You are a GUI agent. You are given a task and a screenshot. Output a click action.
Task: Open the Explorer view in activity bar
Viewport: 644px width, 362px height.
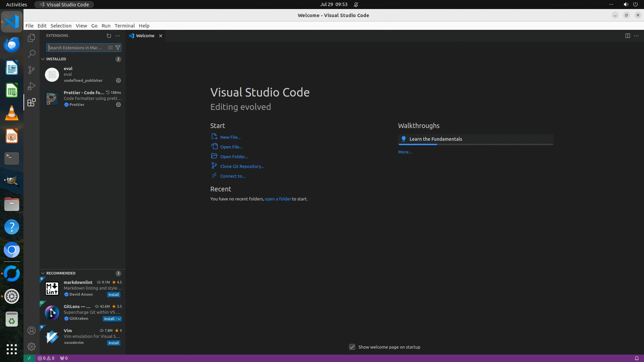tap(32, 38)
